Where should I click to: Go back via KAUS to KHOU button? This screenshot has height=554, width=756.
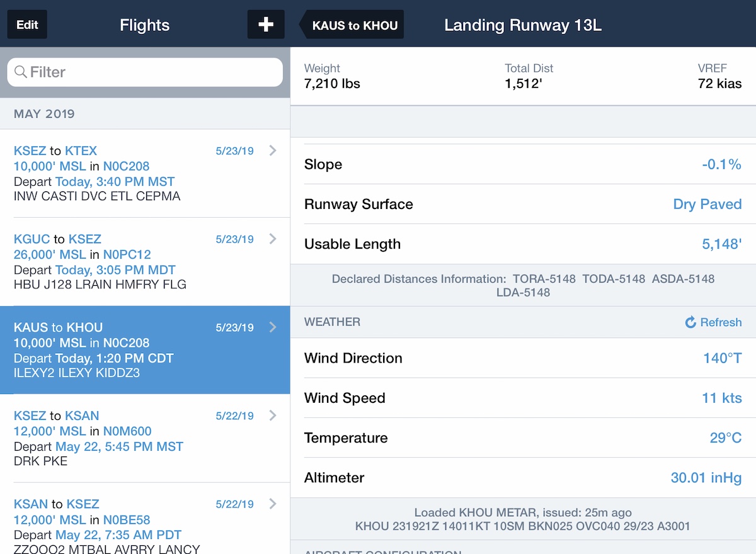point(351,25)
